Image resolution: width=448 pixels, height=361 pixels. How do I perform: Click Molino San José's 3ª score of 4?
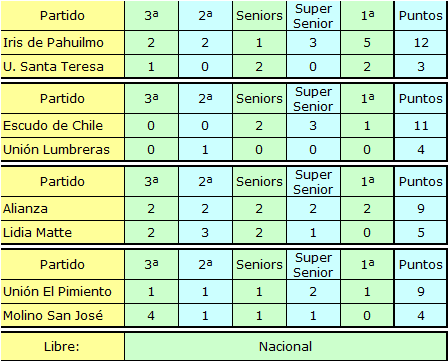151,315
